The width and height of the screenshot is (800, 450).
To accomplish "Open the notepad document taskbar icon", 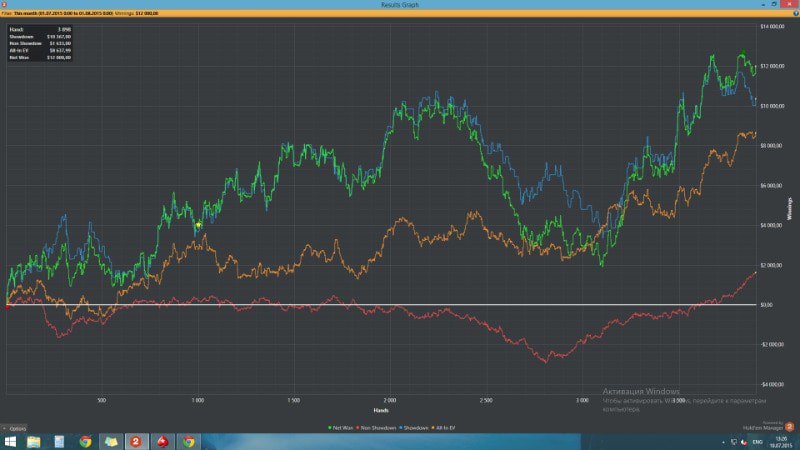I will (59, 442).
